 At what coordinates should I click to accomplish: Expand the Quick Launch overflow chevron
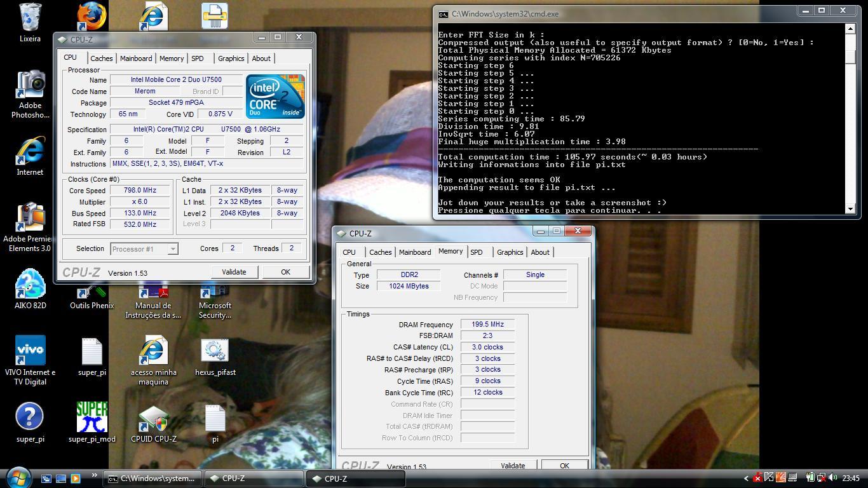pos(95,475)
